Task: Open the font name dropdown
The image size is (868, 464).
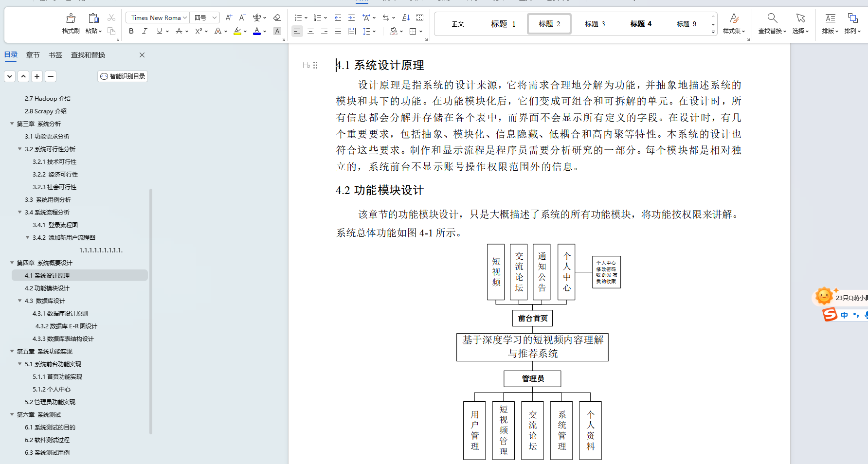Action: click(x=185, y=18)
